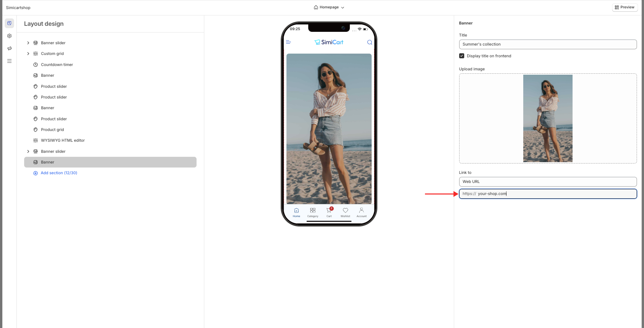Open the layout design sidebar icon
644x328 pixels.
click(x=10, y=23)
